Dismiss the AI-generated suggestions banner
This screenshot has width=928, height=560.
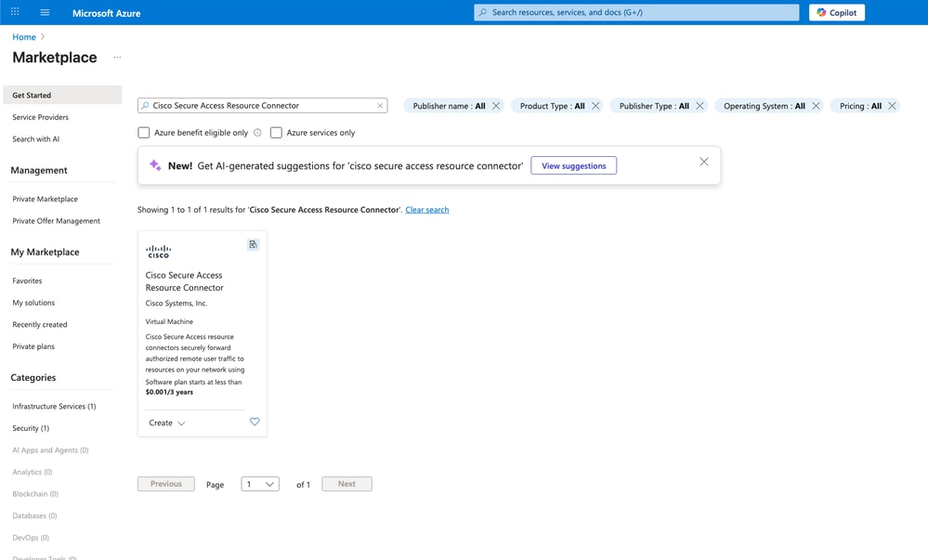(x=703, y=163)
